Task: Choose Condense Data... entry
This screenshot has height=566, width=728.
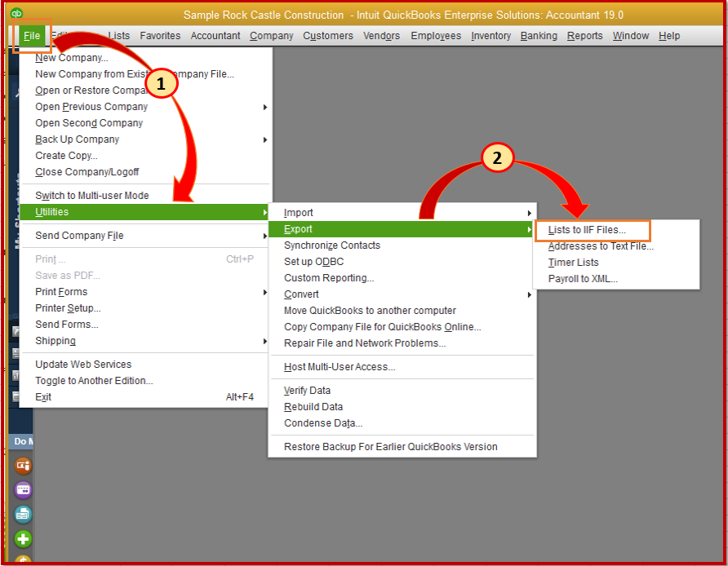Action: coord(323,423)
